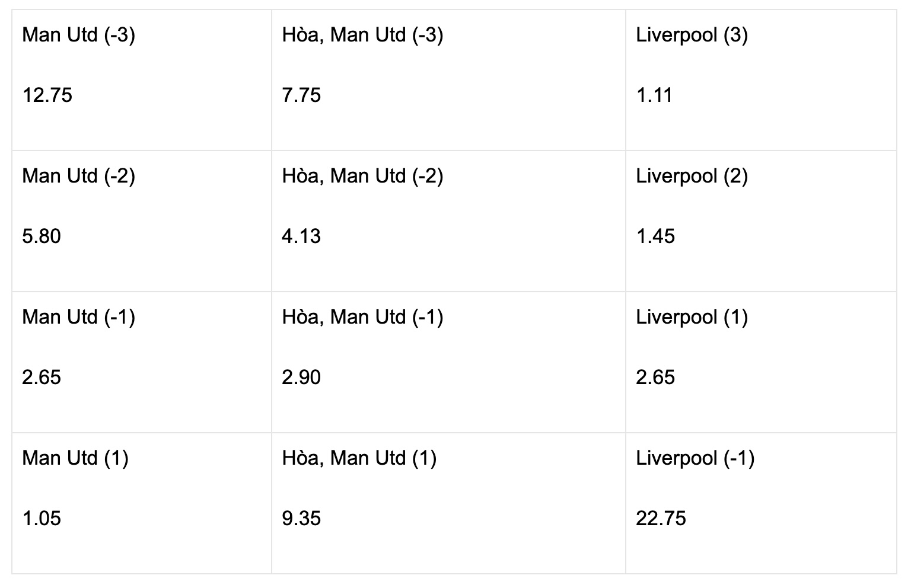Pick the 5.80 odds value
The width and height of the screenshot is (911, 588).
[x=42, y=236]
